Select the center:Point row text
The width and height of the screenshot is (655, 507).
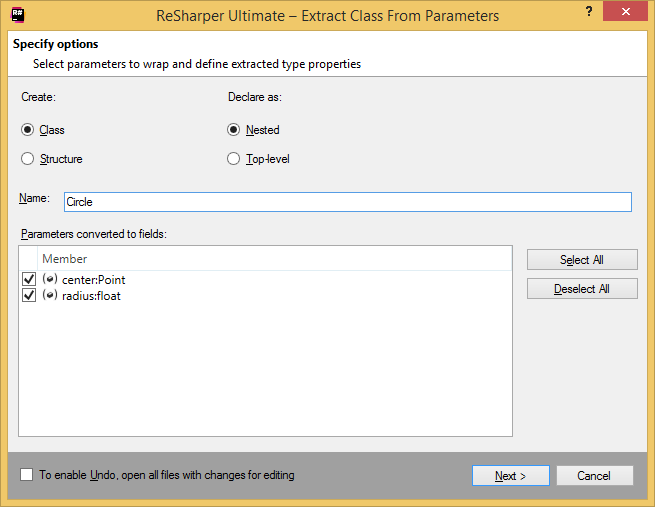[x=94, y=280]
